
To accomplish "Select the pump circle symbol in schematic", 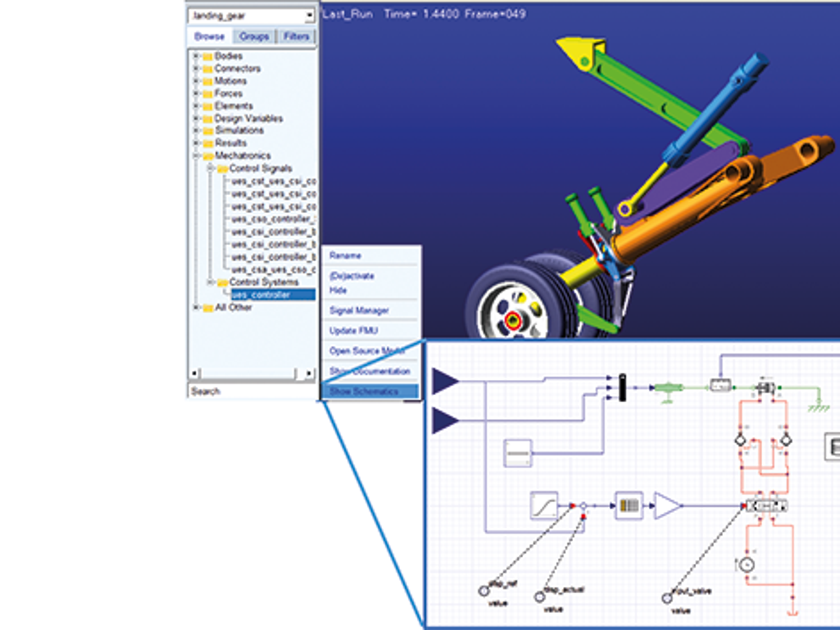I will (x=747, y=565).
